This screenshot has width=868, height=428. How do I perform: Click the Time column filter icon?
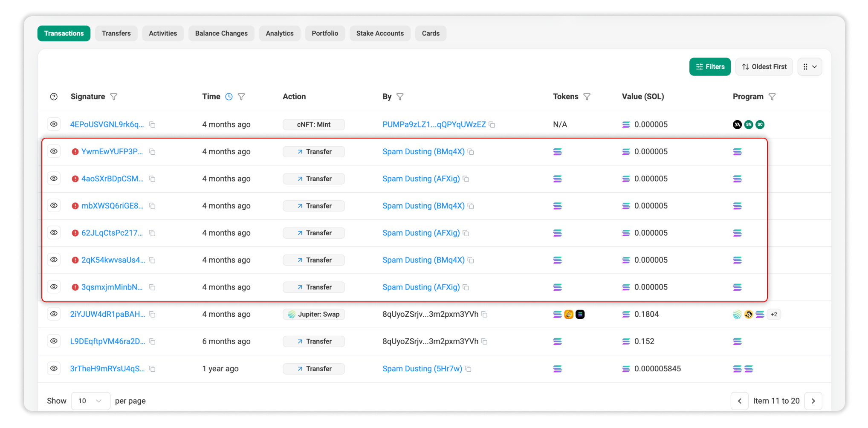tap(241, 97)
